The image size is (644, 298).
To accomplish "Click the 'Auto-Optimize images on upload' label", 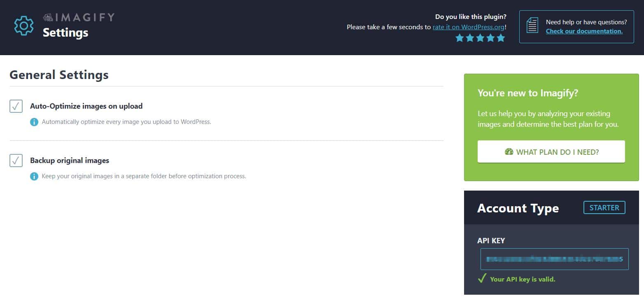I will tap(86, 106).
